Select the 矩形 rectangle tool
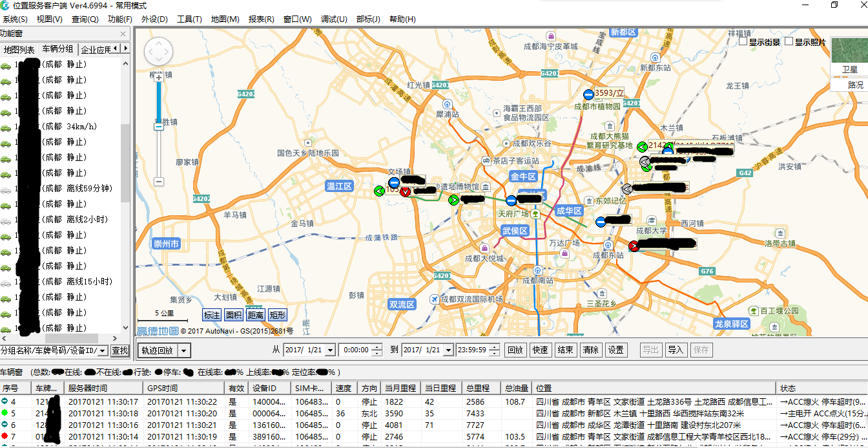Screen dimensions: 868x448 (x=278, y=315)
